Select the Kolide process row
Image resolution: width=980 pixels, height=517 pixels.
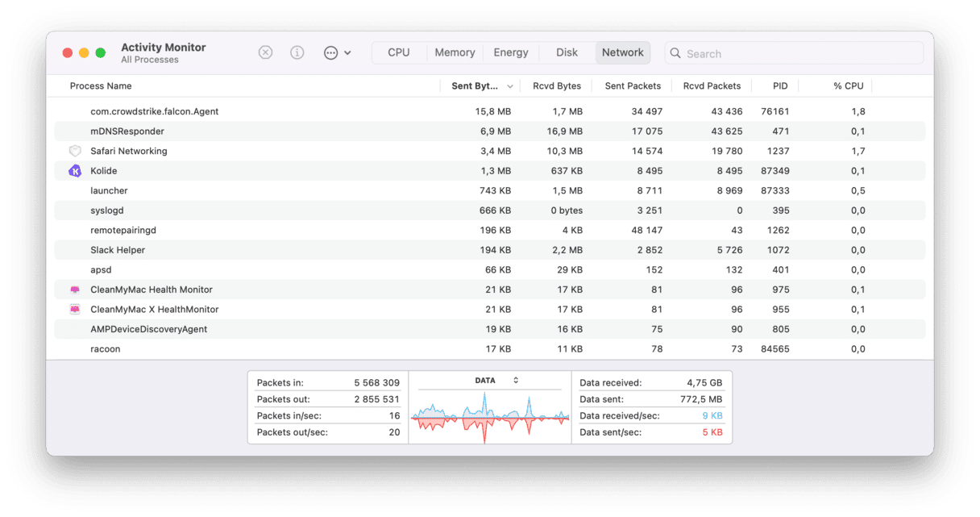490,171
